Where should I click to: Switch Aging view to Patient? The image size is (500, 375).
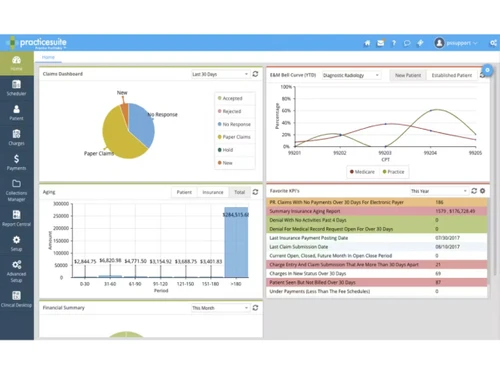tap(184, 192)
